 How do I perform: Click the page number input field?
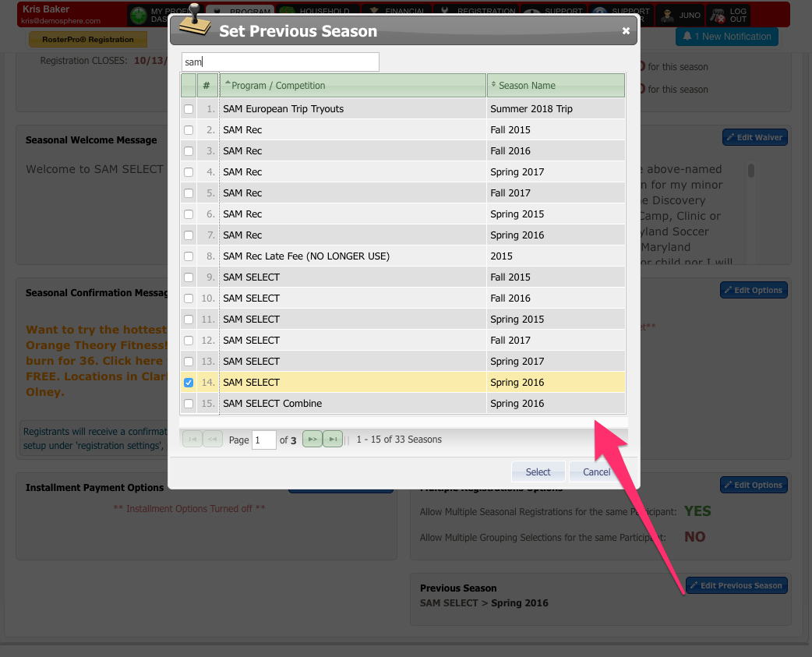263,440
